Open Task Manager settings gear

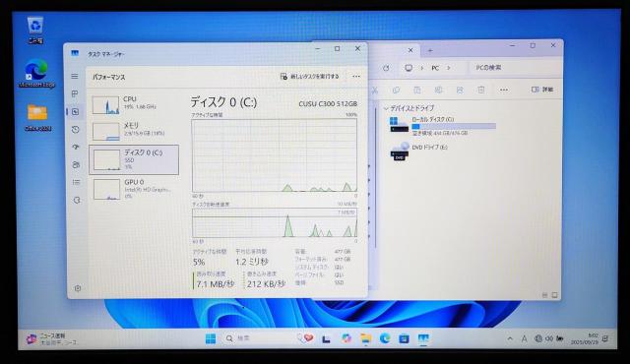(x=78, y=288)
